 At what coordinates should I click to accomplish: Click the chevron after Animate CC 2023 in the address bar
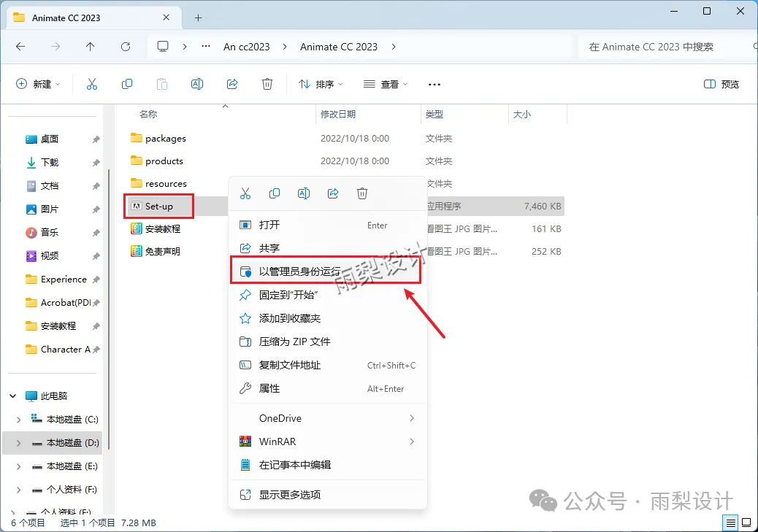coord(394,47)
